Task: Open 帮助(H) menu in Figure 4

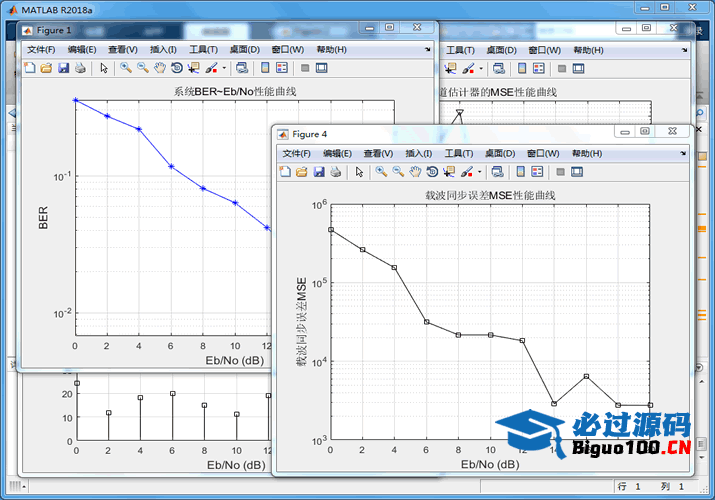Action: pos(587,154)
